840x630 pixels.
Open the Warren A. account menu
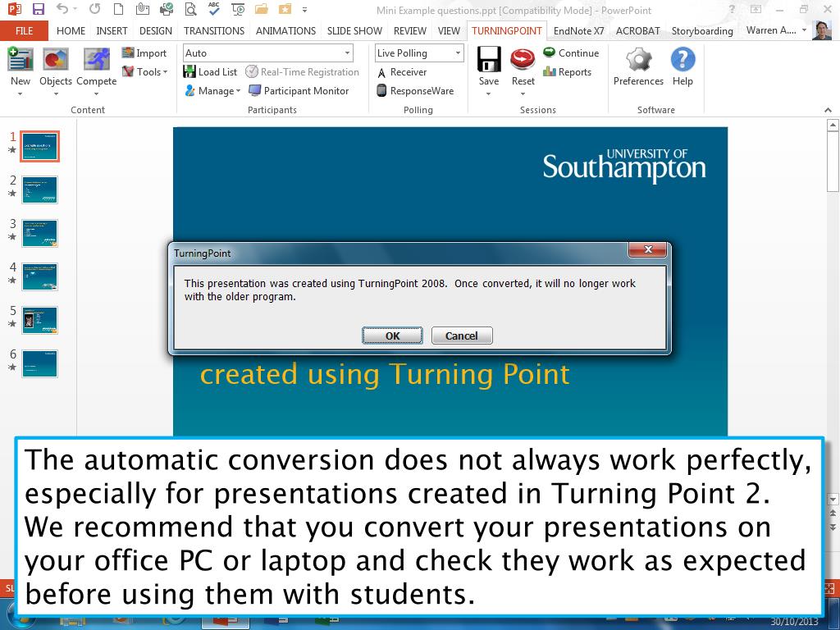pos(776,30)
